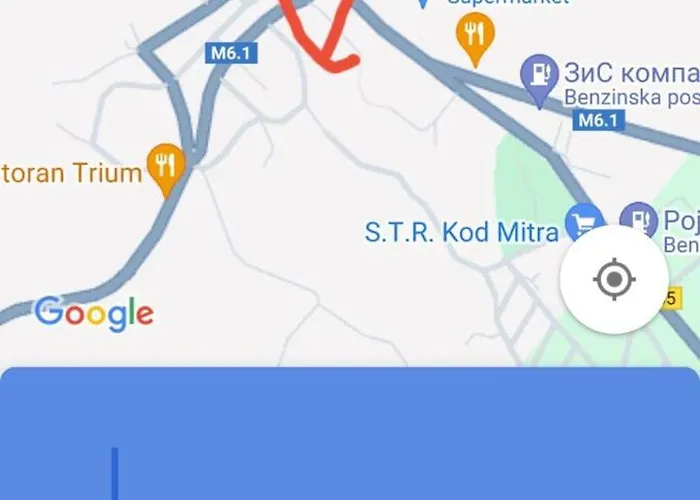Center map with the my location button
The image size is (700, 500).
pos(614,279)
